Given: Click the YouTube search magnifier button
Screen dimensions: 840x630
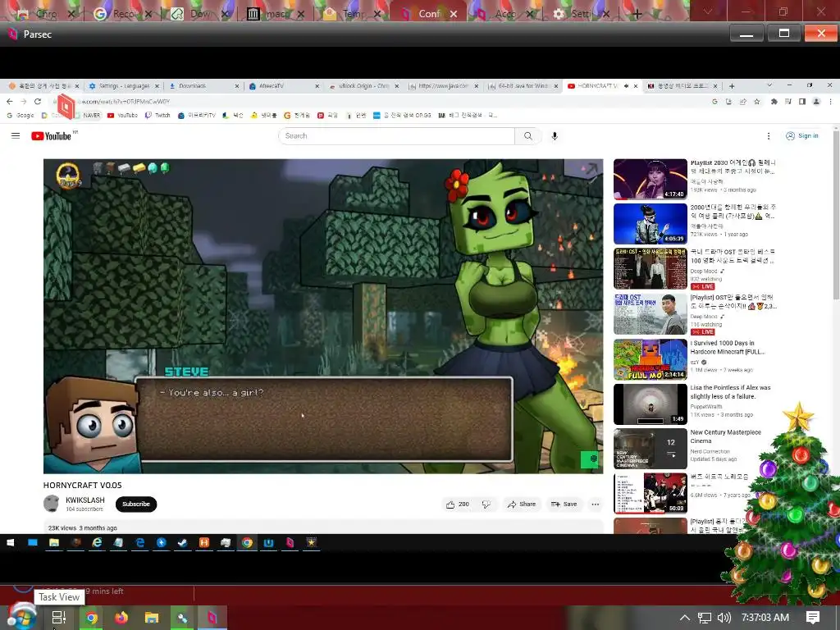Looking at the screenshot, I should (527, 136).
